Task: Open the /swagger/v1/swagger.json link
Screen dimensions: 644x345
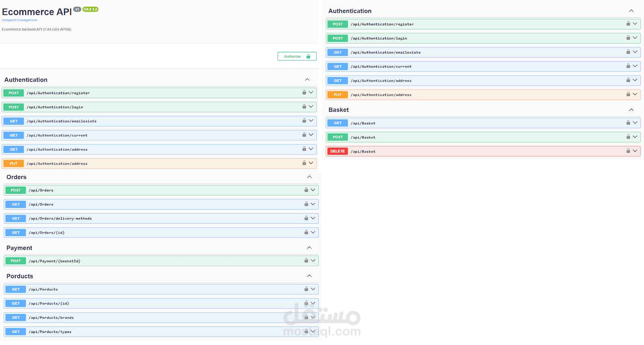Action: coord(20,20)
